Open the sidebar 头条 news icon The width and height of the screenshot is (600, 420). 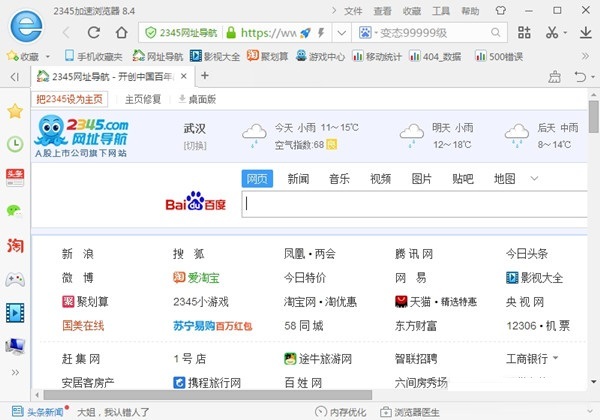click(x=15, y=177)
